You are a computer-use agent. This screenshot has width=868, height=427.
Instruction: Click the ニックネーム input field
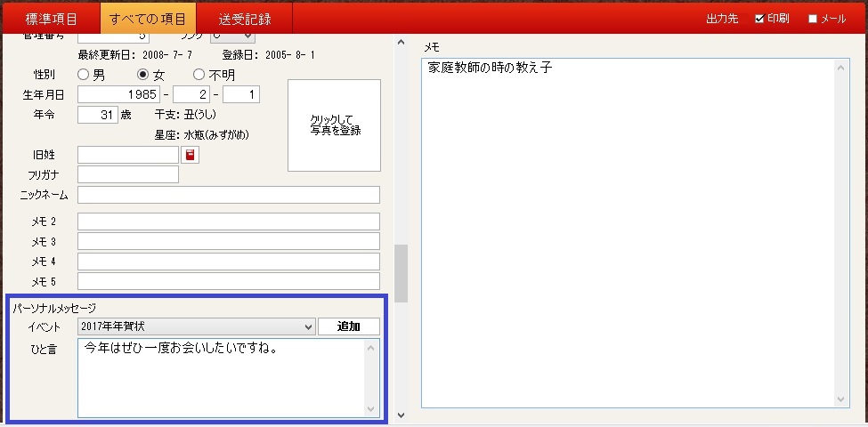[228, 195]
